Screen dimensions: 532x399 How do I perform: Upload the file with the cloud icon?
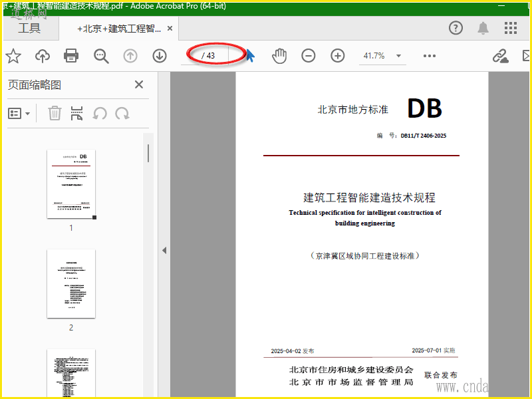(43, 56)
